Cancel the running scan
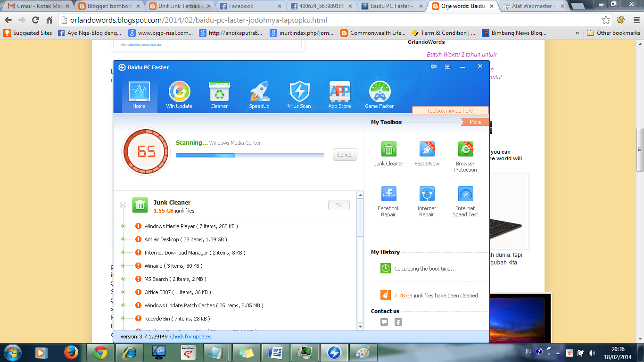The width and height of the screenshot is (644, 362). coord(345,155)
